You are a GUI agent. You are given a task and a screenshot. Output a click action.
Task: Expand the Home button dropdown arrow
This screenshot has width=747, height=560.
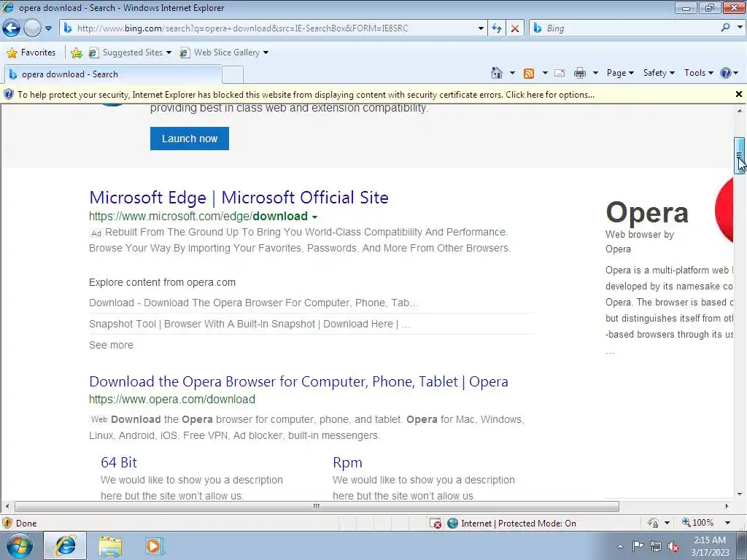[x=512, y=73]
